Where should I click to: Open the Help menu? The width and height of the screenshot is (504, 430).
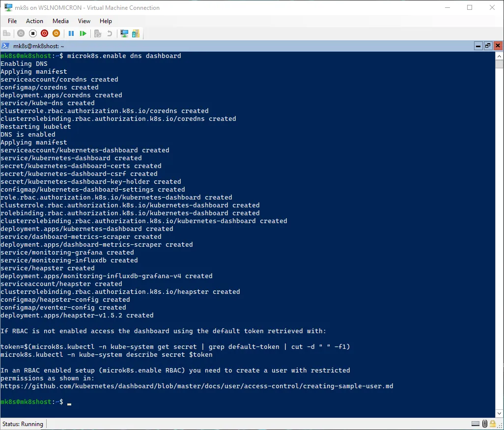click(x=106, y=21)
